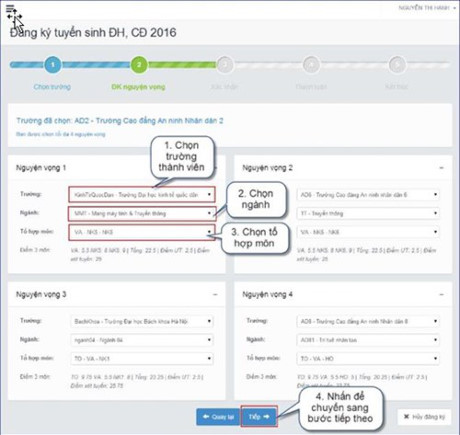Image resolution: width=460 pixels, height=435 pixels.
Task: Open the hamburger menu icon at top left
Action: point(10,8)
